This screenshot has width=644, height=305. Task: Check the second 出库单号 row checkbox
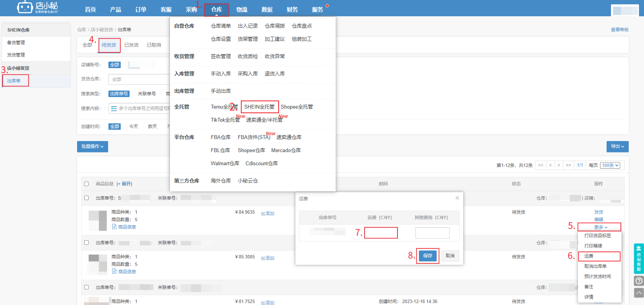[86, 243]
